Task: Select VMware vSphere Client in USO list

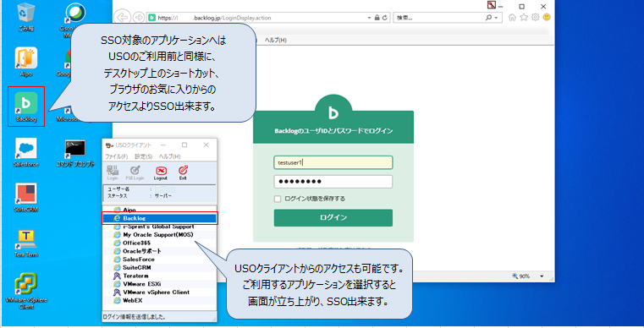Action: (159, 292)
